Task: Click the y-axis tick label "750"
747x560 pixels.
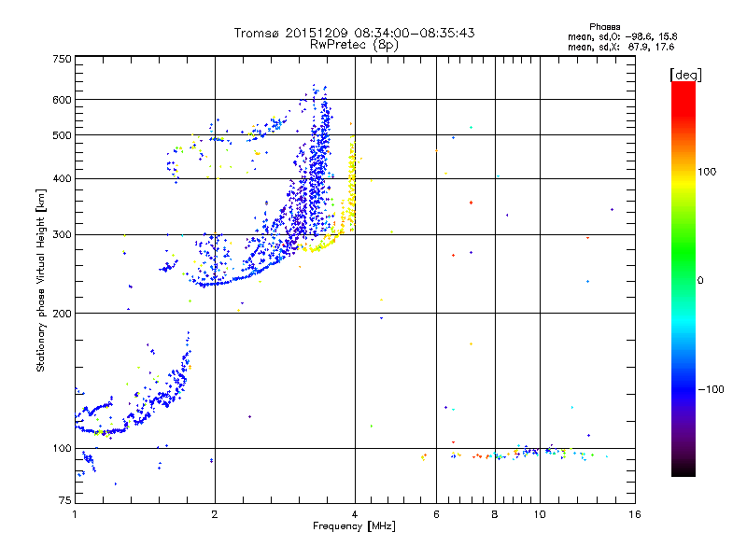Action: (62, 59)
